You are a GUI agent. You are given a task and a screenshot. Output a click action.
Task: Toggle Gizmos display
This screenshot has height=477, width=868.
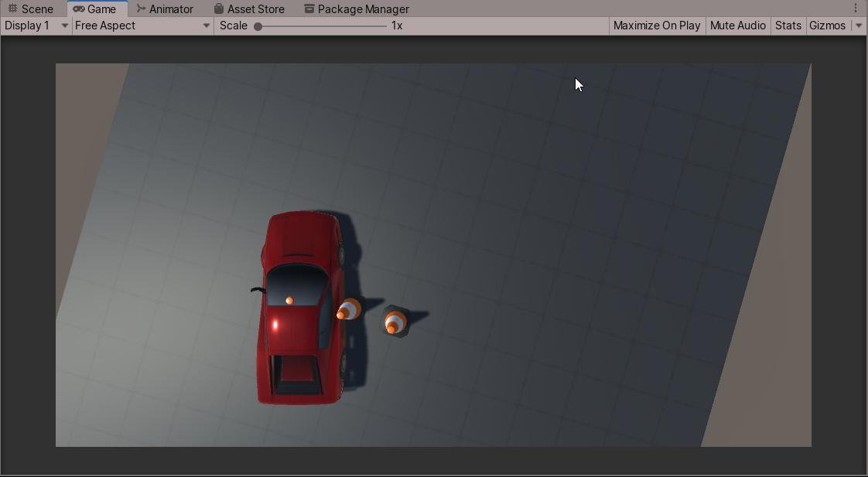click(x=828, y=26)
